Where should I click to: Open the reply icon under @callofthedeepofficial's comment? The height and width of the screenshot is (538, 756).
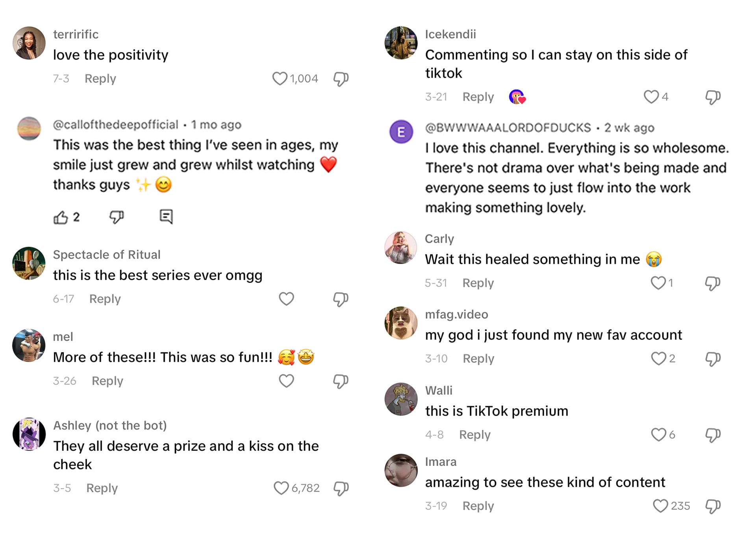(166, 216)
